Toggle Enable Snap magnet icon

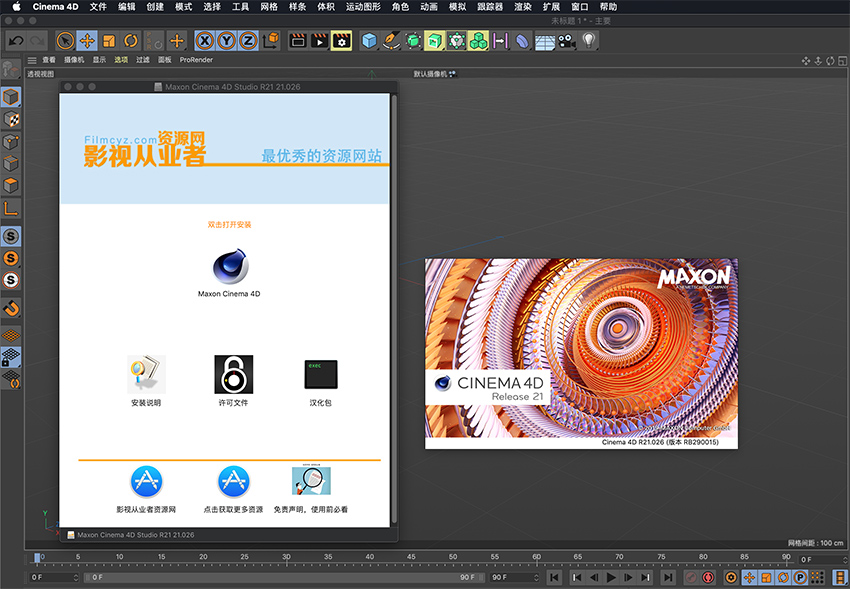coord(11,309)
